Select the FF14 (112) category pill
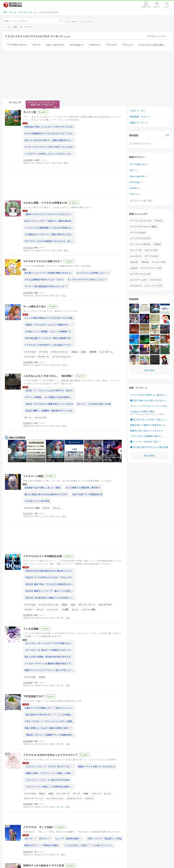This screenshot has height=868, width=174. coord(127,45)
